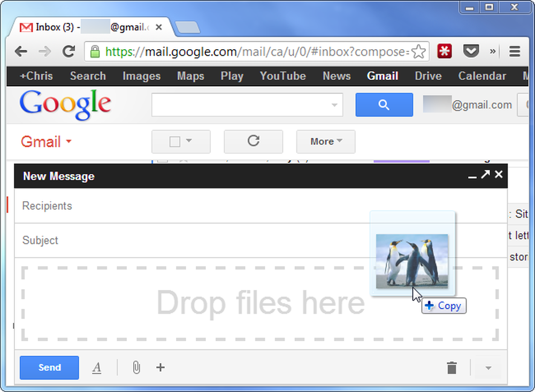Open a new browser tab
The width and height of the screenshot is (535, 392).
187,27
